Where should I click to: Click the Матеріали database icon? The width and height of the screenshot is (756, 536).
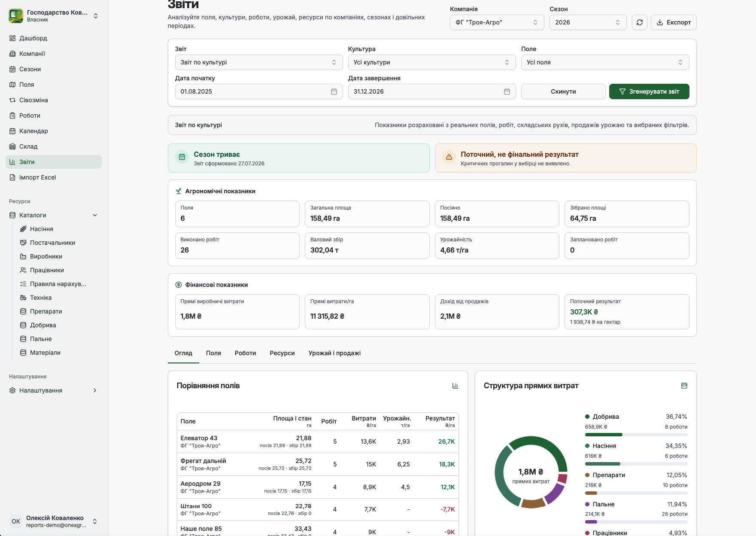(x=23, y=353)
